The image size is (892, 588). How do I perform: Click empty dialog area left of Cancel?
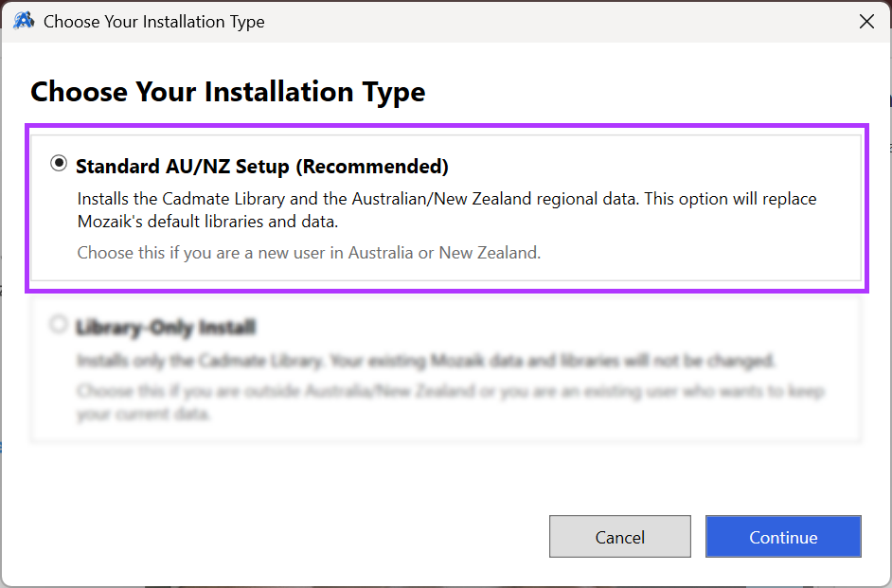pyautogui.click(x=284, y=536)
